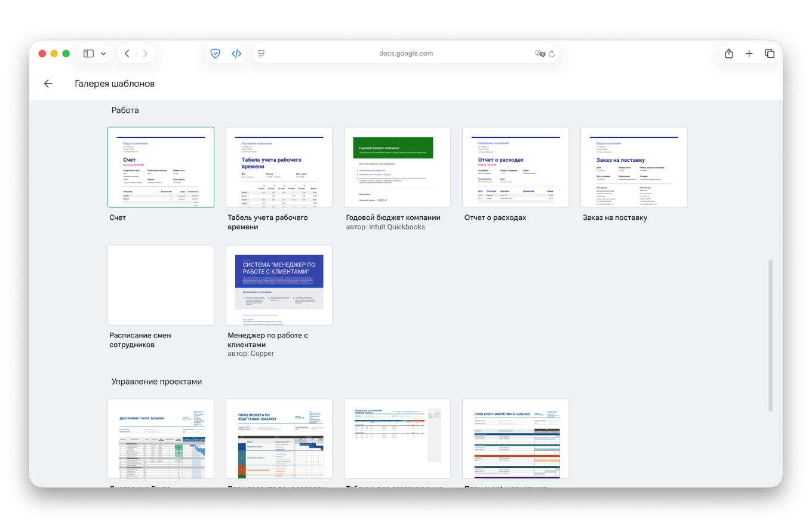This screenshot has width=812, height=528.
Task: Click the translate icon in address bar
Action: pyautogui.click(x=540, y=54)
